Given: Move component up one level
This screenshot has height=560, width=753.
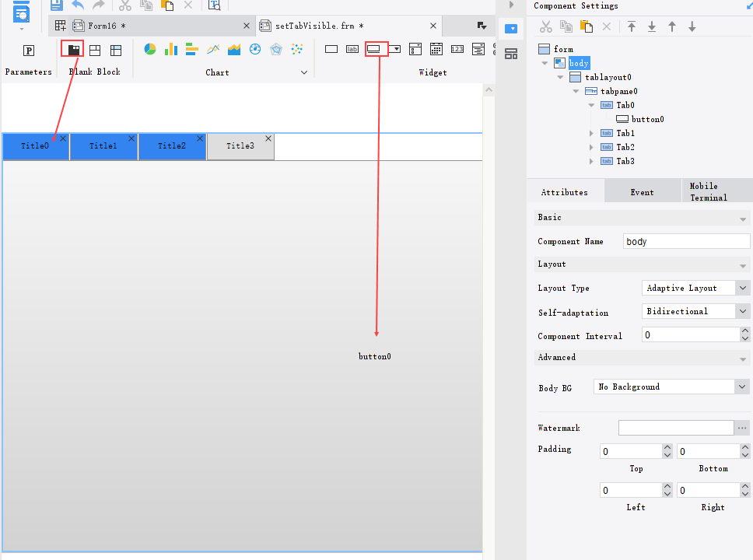Looking at the screenshot, I should coord(672,26).
